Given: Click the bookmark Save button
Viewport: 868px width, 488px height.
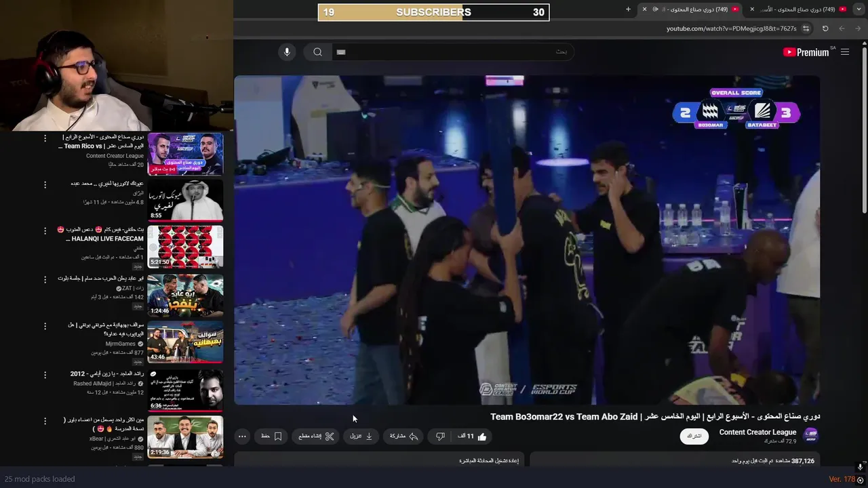Looking at the screenshot, I should pos(271,436).
